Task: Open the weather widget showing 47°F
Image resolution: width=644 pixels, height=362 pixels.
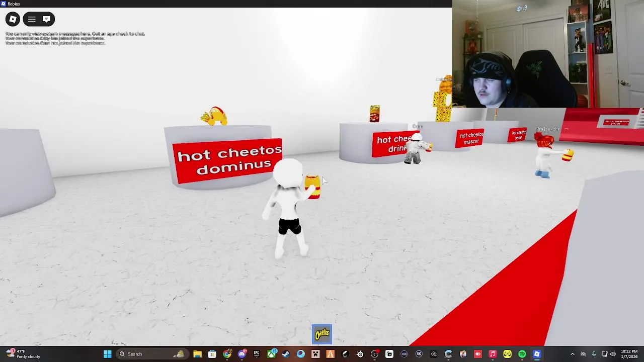Action: pos(24,354)
